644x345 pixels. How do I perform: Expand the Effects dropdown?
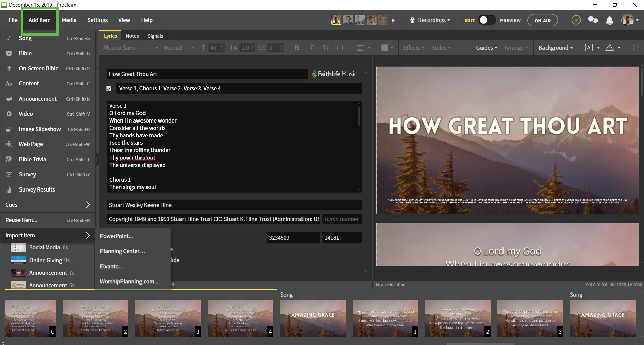414,48
